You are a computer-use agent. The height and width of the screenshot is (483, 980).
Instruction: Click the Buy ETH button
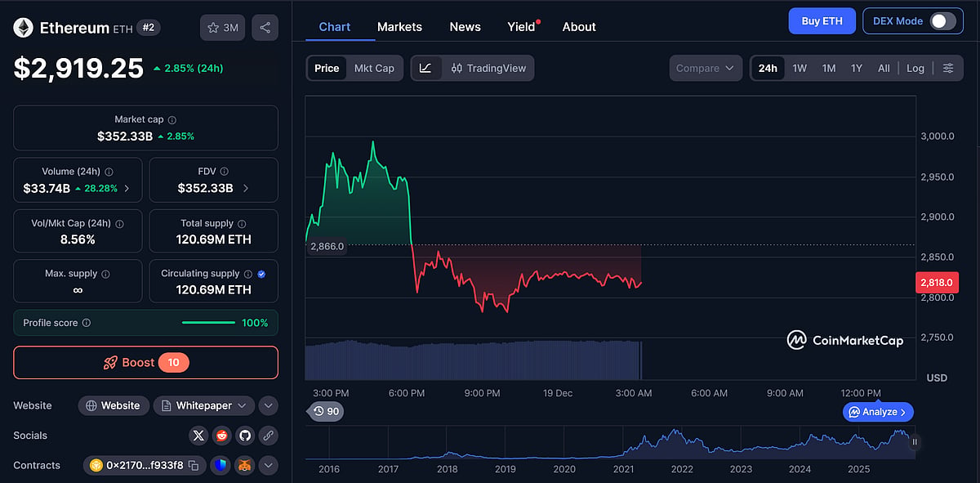(x=822, y=21)
